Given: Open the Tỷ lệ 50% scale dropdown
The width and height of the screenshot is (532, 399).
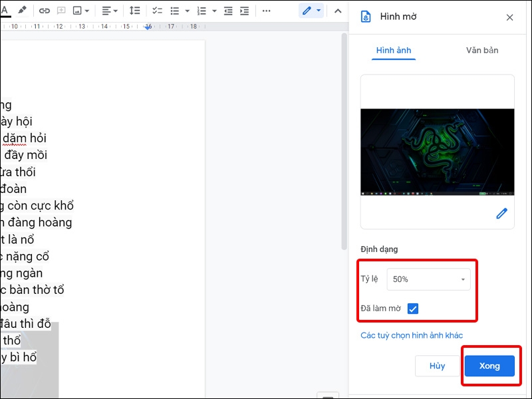Looking at the screenshot, I should (428, 279).
